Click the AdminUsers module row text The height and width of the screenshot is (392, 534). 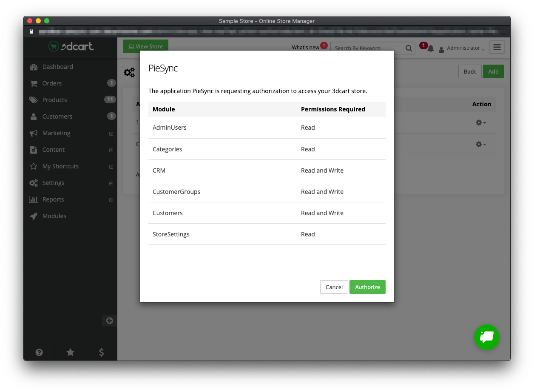[x=170, y=128]
